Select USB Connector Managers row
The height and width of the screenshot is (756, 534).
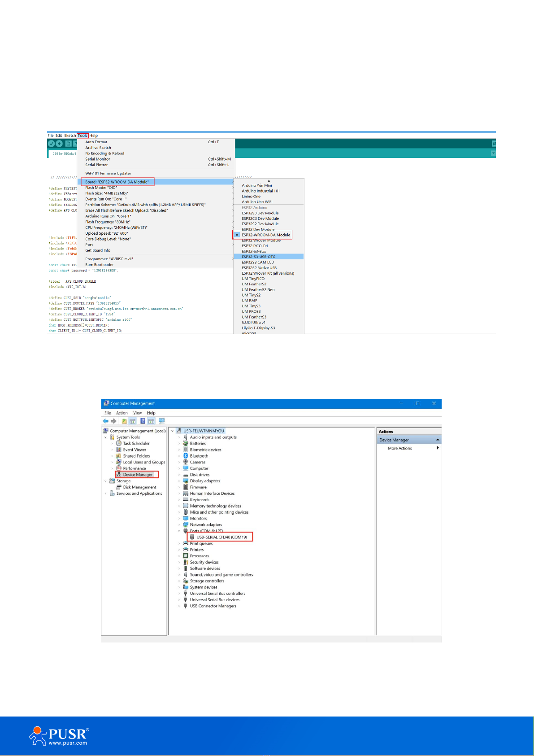pyautogui.click(x=213, y=606)
